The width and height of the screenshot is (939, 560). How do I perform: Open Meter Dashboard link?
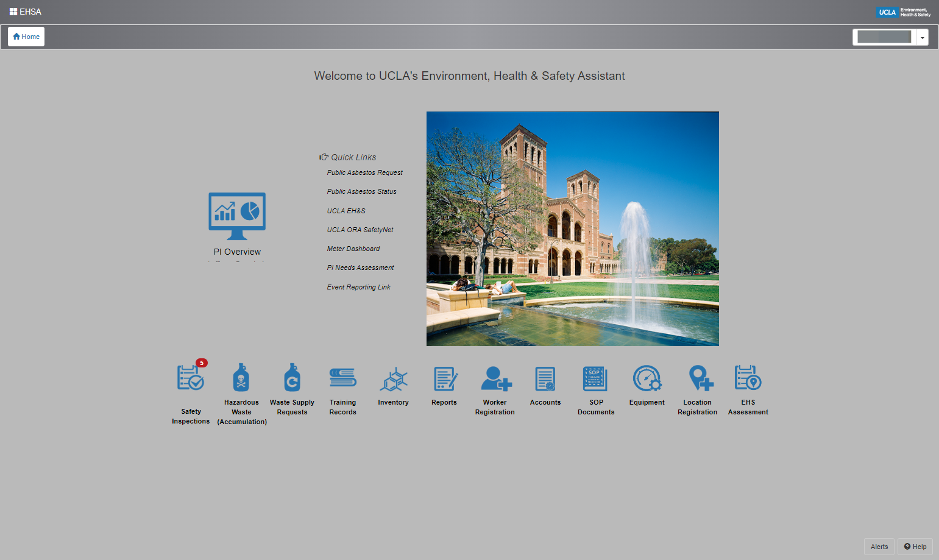coord(353,249)
